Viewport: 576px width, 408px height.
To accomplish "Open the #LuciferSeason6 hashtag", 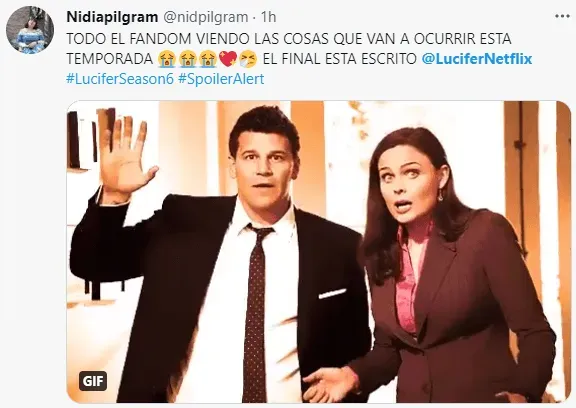I will coord(120,79).
